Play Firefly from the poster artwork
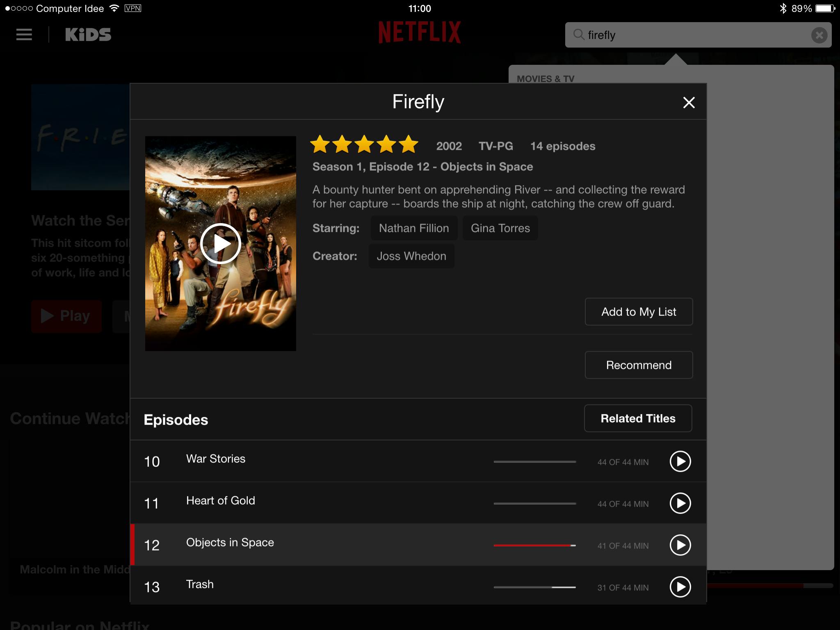 pos(221,244)
